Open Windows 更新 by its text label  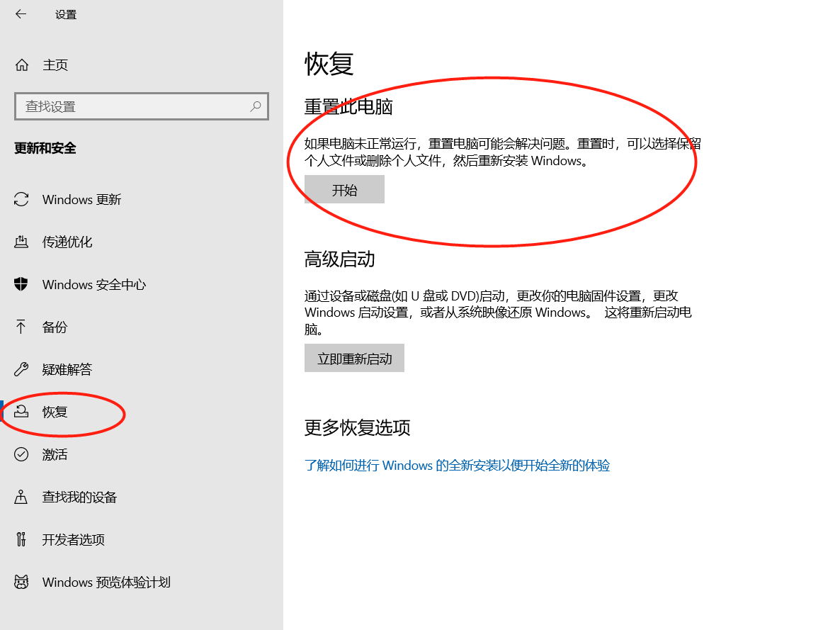[81, 200]
